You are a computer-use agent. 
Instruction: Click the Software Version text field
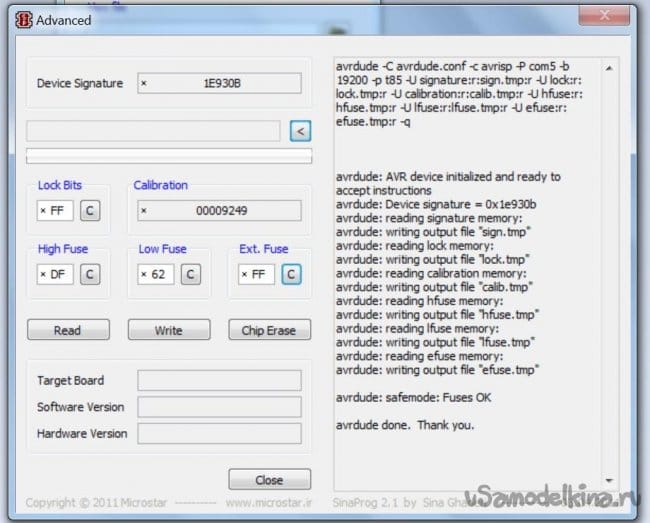[x=219, y=407]
